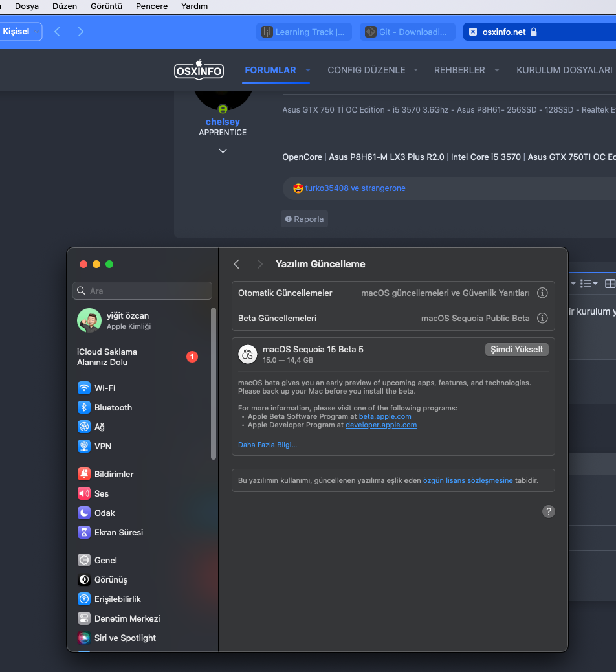
Task: Open the Dosya menu
Action: click(x=27, y=6)
